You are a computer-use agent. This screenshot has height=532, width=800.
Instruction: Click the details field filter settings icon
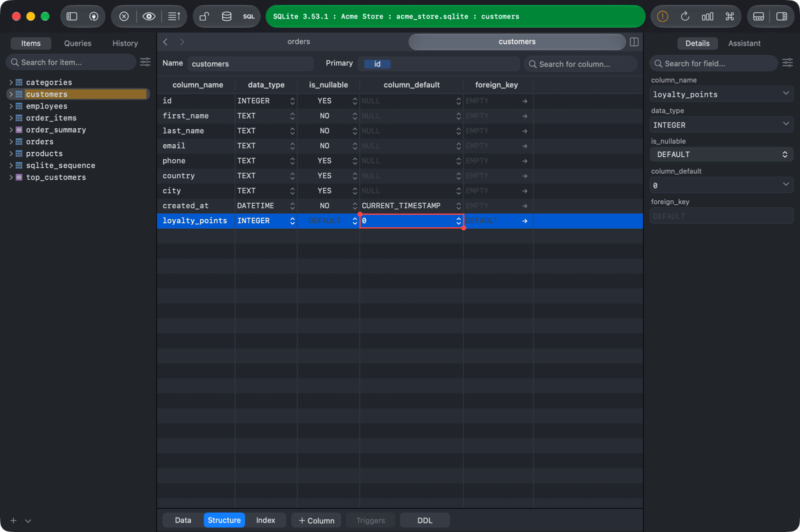click(787, 62)
